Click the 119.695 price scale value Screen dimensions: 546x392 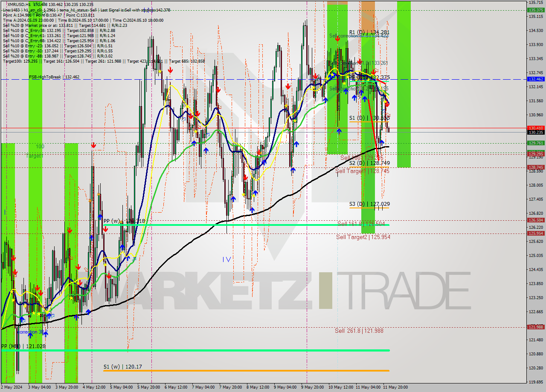[x=535, y=382]
